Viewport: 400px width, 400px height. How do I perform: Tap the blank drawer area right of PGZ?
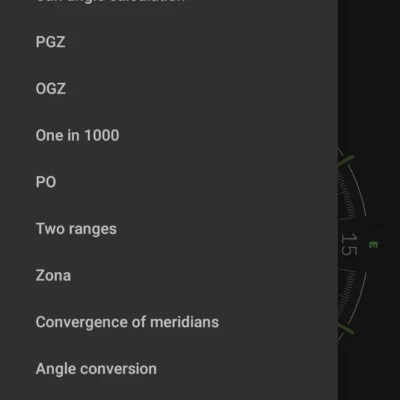pos(200,42)
